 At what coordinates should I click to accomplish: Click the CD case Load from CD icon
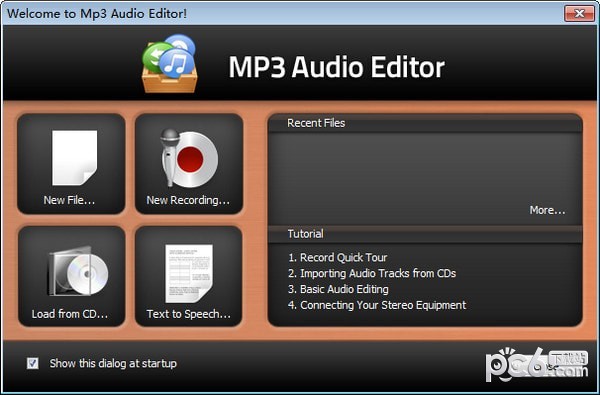pyautogui.click(x=78, y=271)
